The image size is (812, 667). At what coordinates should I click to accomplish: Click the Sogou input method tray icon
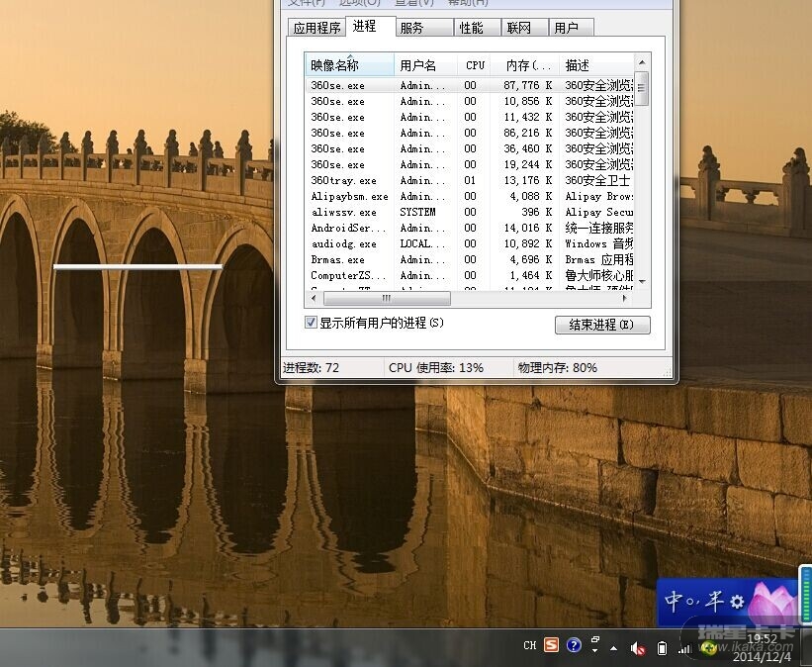pyautogui.click(x=551, y=646)
